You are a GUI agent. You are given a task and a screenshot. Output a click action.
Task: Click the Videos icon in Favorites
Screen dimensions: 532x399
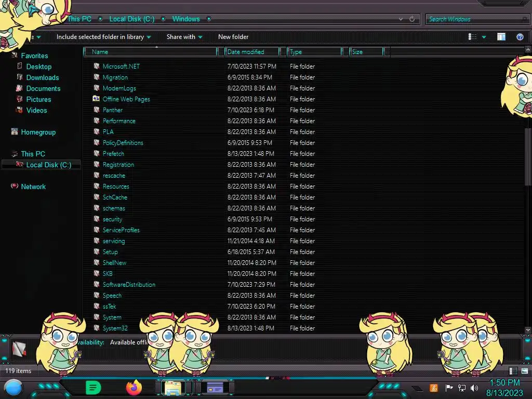point(20,110)
